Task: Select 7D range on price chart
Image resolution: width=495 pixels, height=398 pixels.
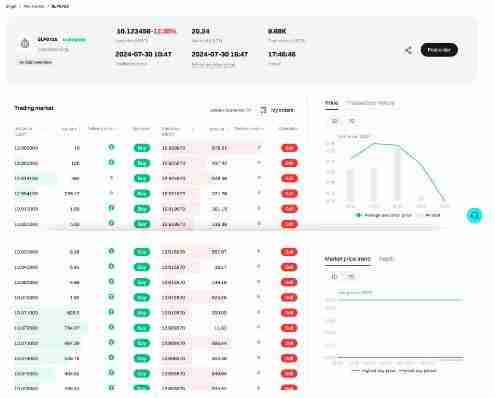Action: (352, 121)
